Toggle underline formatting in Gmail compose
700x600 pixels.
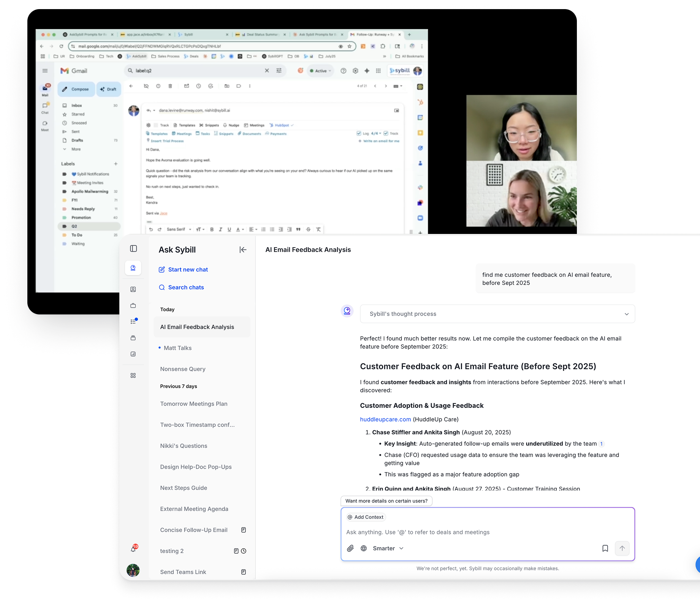point(229,229)
